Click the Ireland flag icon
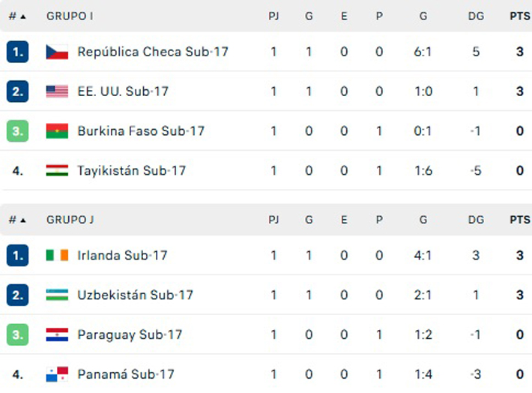The width and height of the screenshot is (532, 393). pyautogui.click(x=57, y=256)
